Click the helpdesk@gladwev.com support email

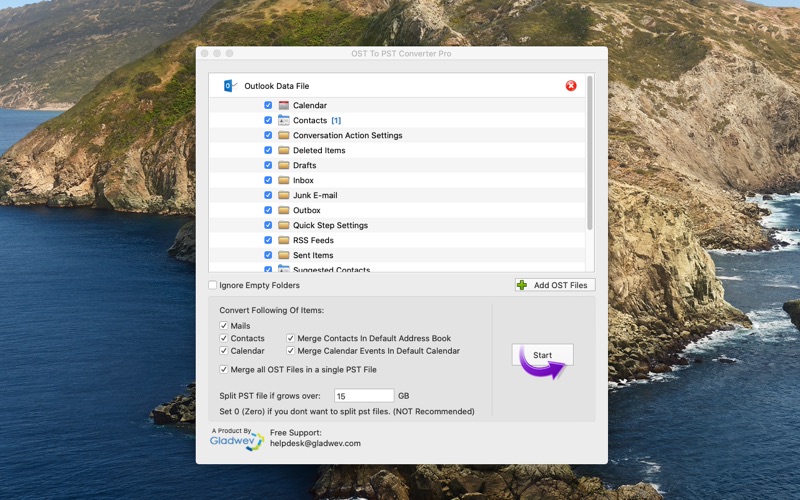(x=315, y=443)
